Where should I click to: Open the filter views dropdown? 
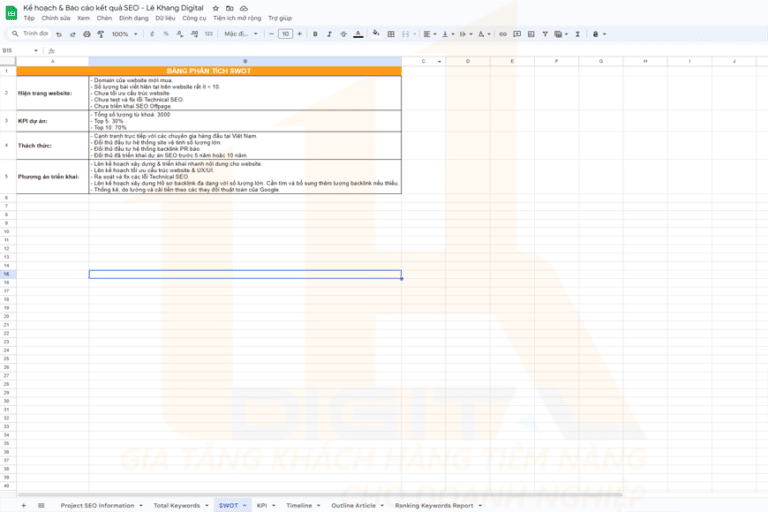(x=561, y=34)
